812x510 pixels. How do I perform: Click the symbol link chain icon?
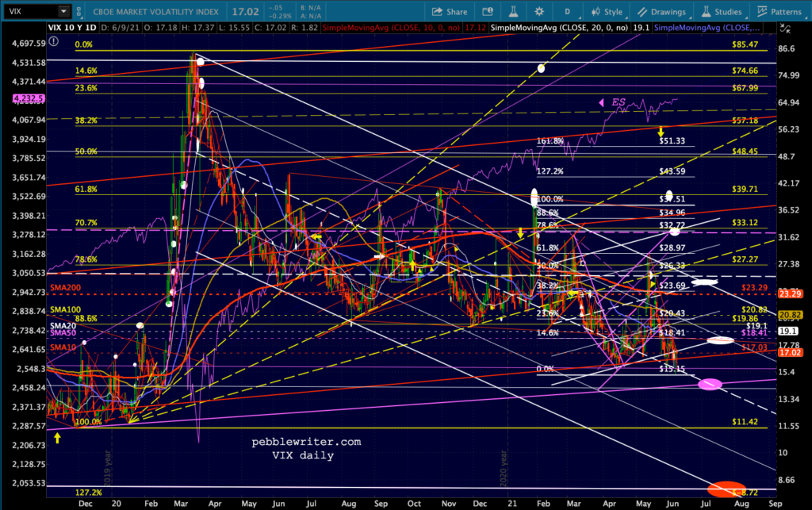point(79,11)
